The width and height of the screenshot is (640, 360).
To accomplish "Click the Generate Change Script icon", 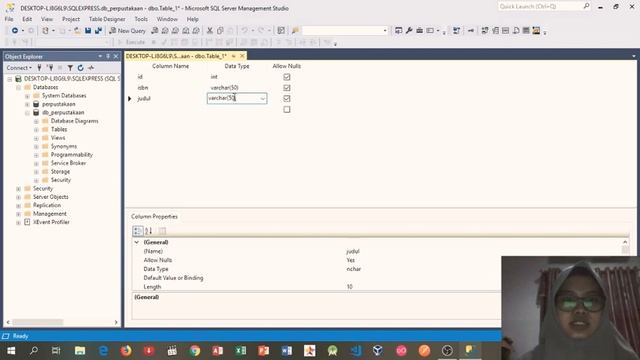I will point(456,31).
